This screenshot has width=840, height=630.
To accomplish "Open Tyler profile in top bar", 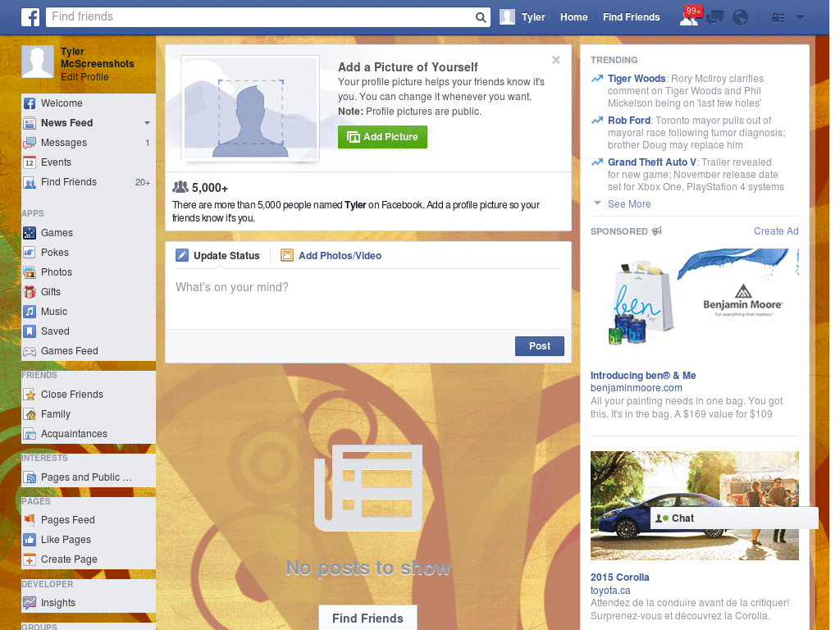I will (x=523, y=17).
